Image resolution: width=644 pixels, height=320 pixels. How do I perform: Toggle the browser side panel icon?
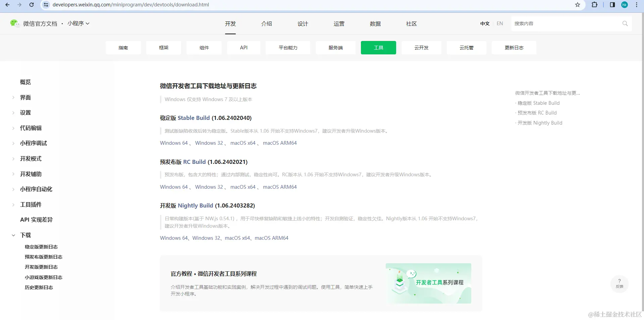click(x=612, y=5)
